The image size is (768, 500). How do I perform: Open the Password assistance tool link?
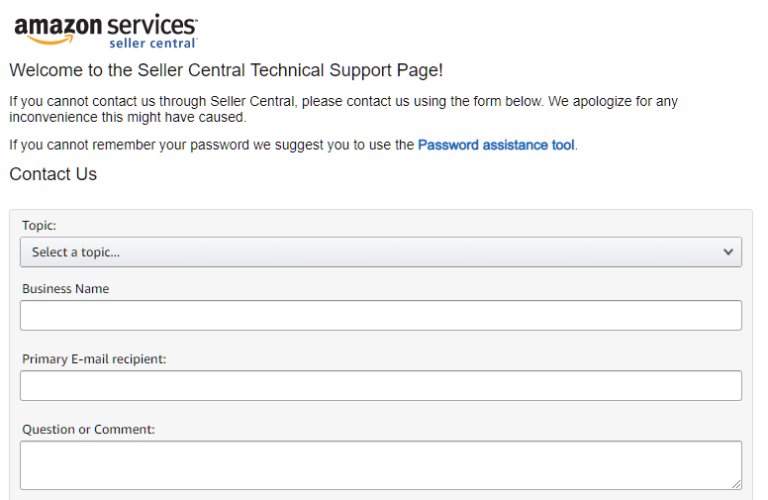click(x=496, y=145)
